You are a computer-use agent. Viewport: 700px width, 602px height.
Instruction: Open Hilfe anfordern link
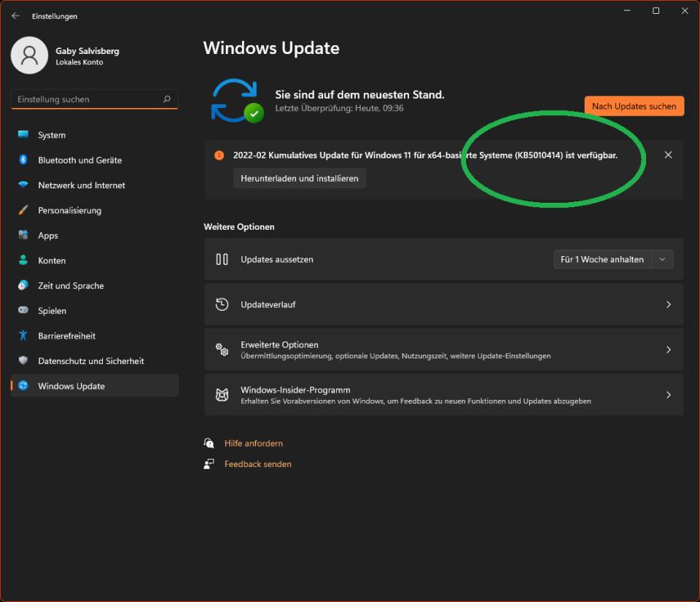click(x=253, y=443)
